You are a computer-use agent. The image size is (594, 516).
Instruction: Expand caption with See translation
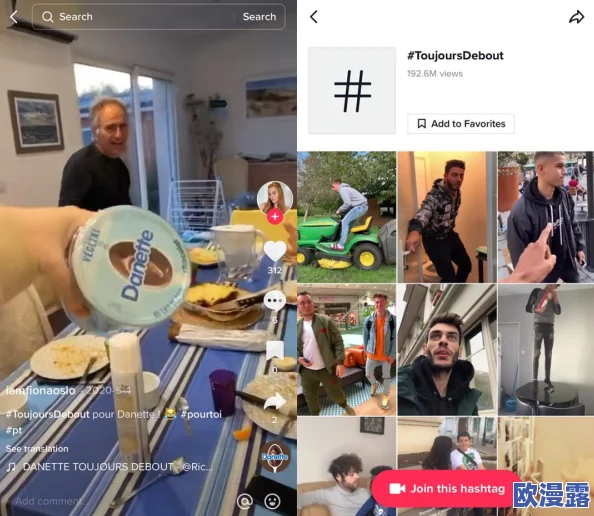[37, 449]
